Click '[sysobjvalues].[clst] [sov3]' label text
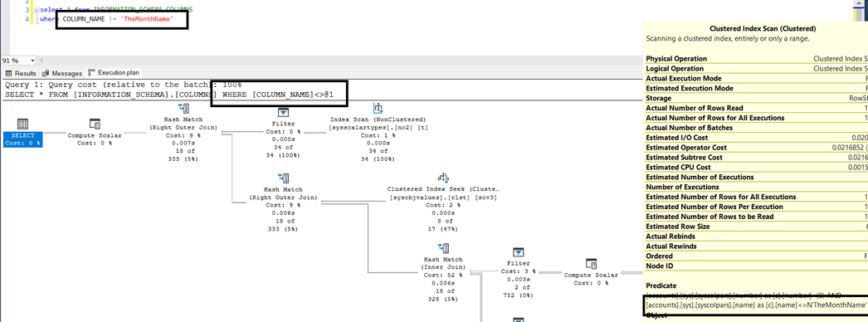 click(443, 198)
